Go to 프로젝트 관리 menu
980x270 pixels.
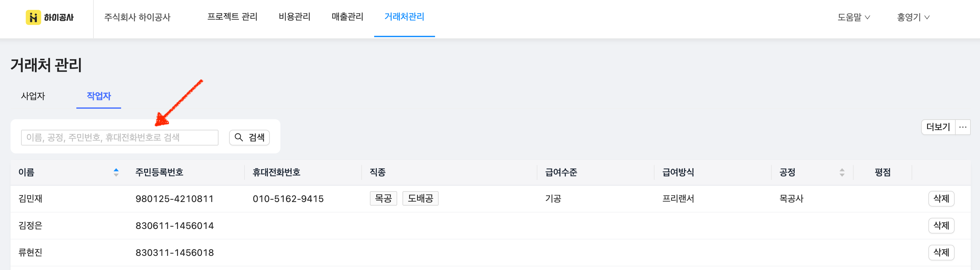tap(232, 17)
